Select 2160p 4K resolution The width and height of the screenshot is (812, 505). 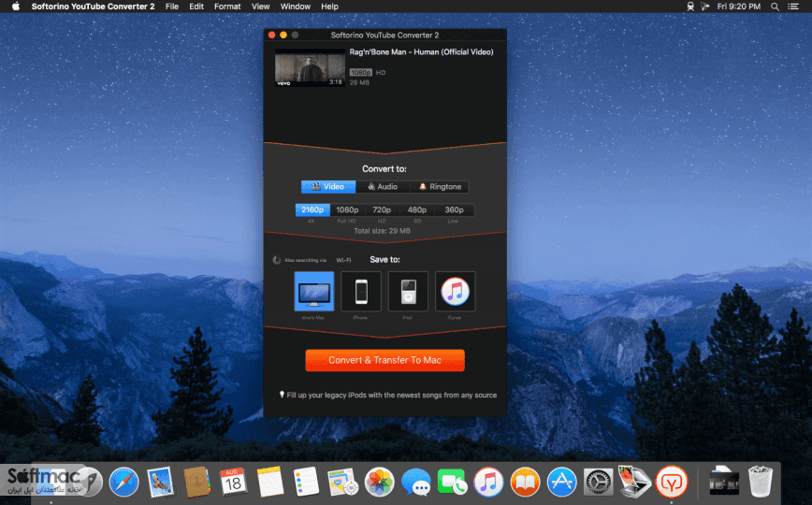coord(312,209)
